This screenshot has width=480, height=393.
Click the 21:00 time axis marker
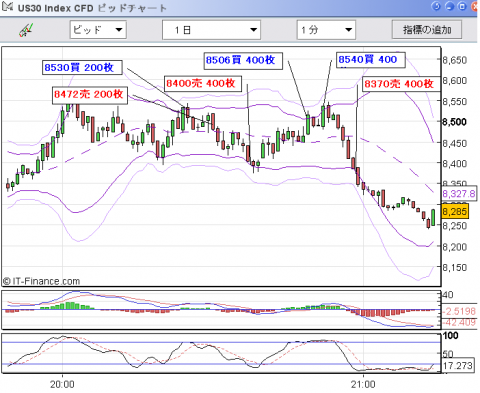pos(363,384)
